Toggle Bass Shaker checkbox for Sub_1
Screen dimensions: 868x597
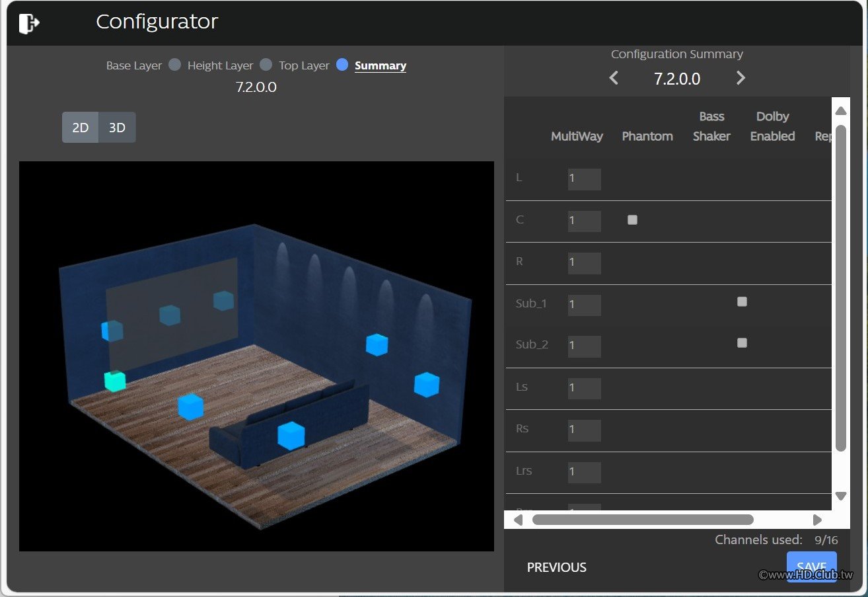point(742,301)
